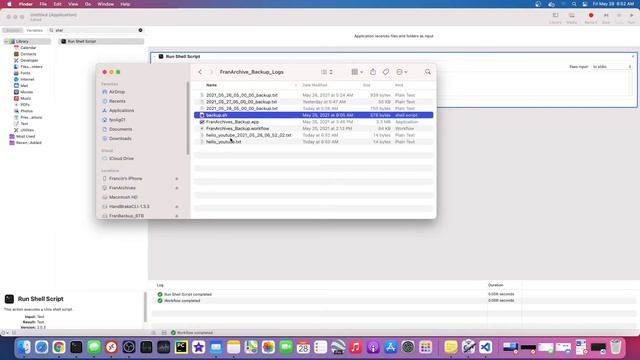The width and height of the screenshot is (640, 360).
Task: Switch to Actions tab in Automator
Action: [x=12, y=30]
